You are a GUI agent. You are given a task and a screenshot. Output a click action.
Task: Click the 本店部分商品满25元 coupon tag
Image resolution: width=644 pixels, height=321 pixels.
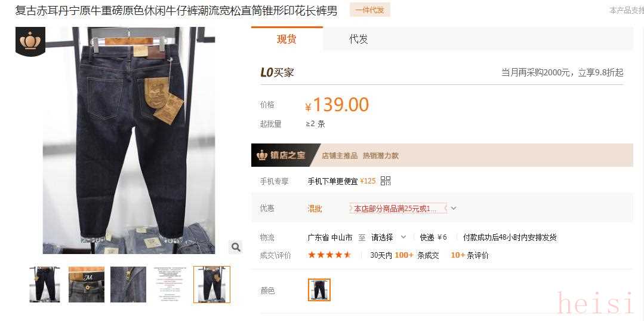(x=398, y=208)
